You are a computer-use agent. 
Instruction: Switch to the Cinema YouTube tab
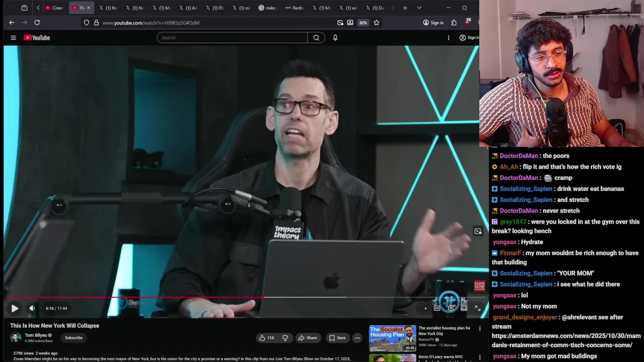point(55,8)
